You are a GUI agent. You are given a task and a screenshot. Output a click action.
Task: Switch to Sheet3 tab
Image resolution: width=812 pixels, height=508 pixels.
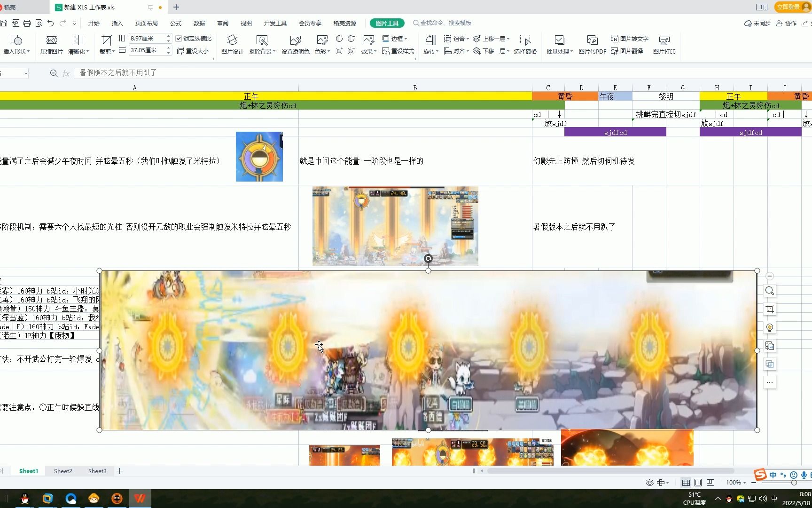(x=97, y=471)
